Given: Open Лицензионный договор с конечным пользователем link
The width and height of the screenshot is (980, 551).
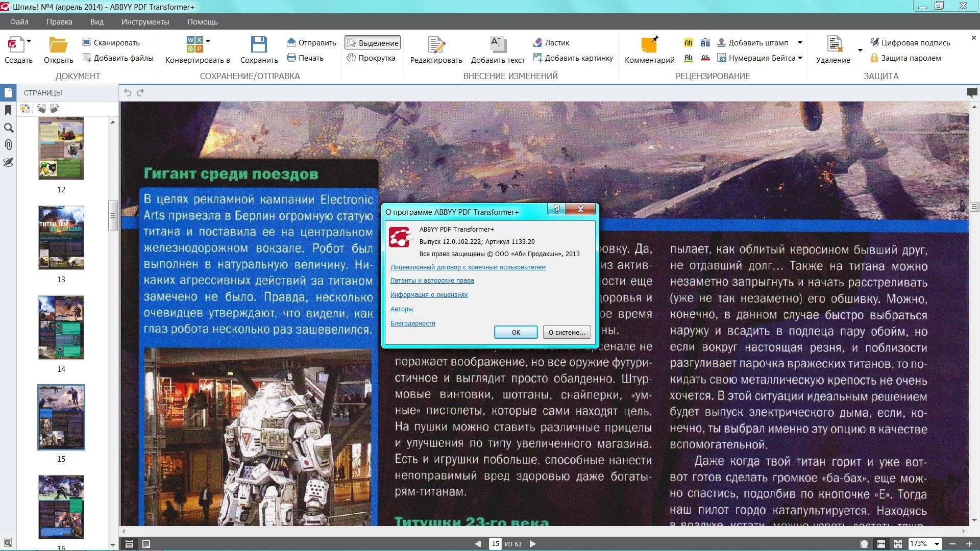Looking at the screenshot, I should [x=468, y=267].
